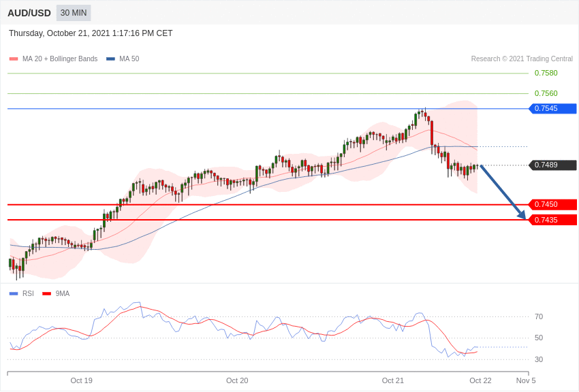The height and width of the screenshot is (392, 579).
Task: Click the Nov 5 date axis marker
Action: point(526,380)
